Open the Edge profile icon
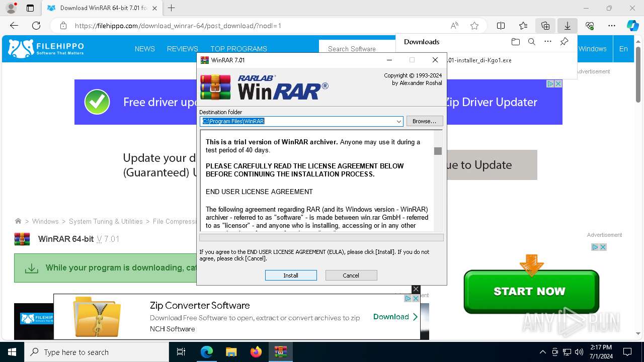 pyautogui.click(x=11, y=8)
